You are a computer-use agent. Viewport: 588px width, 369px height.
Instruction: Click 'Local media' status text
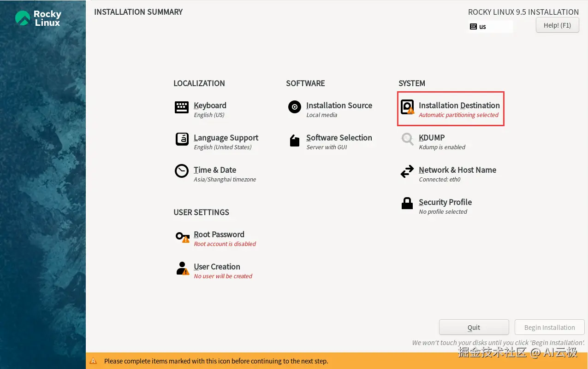point(322,115)
